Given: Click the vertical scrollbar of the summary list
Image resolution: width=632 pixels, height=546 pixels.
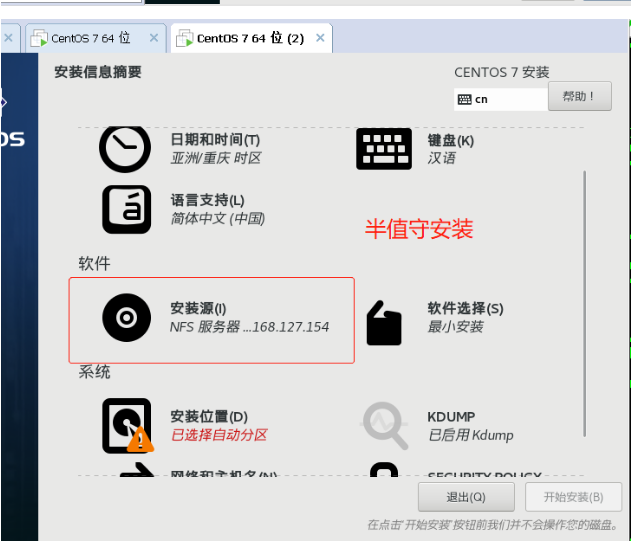Looking at the screenshot, I should tap(584, 303).
